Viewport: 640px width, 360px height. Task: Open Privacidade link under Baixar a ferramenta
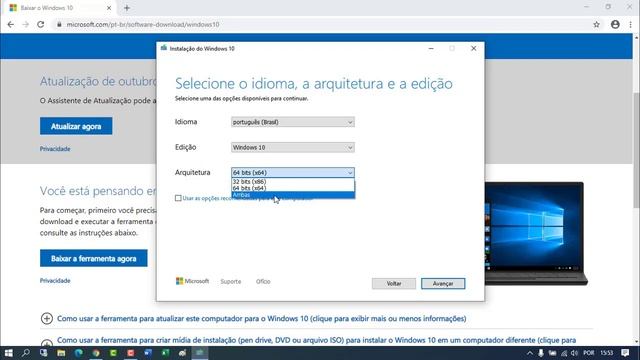point(55,281)
